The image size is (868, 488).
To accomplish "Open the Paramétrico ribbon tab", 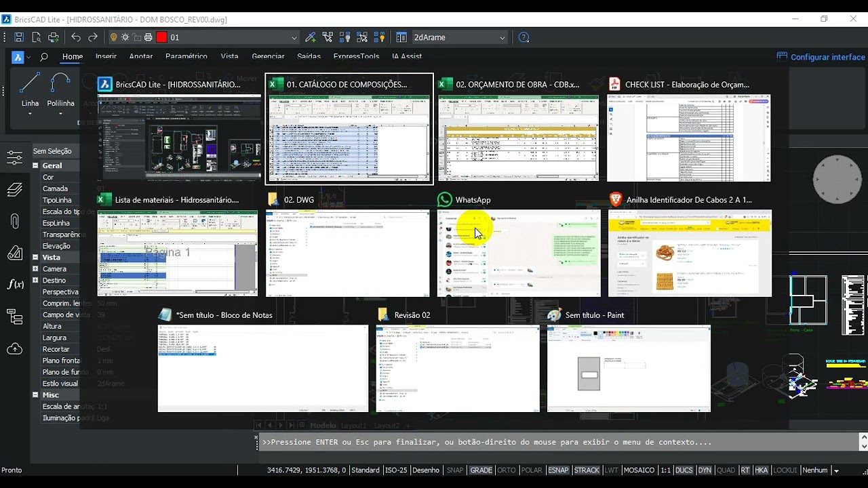I will tap(186, 57).
